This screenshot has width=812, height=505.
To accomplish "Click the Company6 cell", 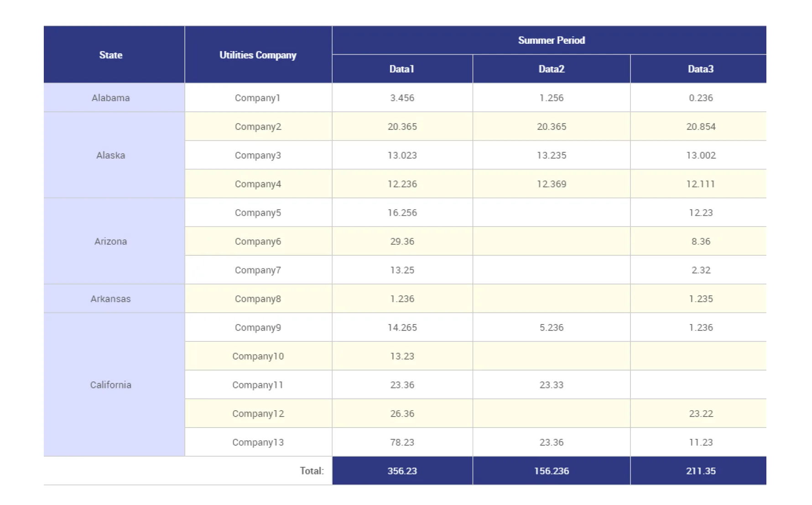I will click(x=258, y=241).
